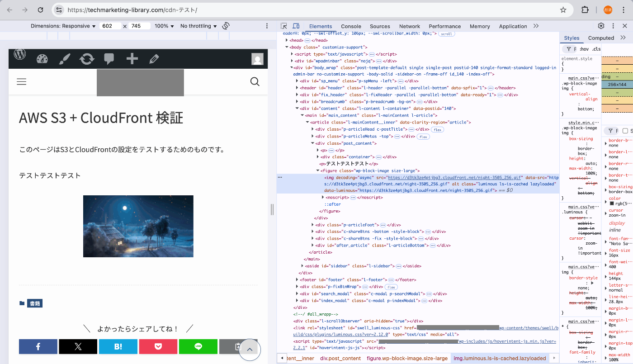633x364 pixels.
Task: Switch to the Network tab
Action: 410,26
